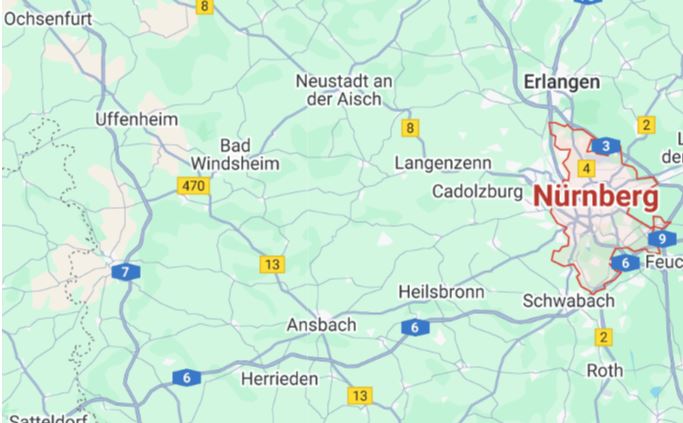683x423 pixels.
Task: Select the Schwabach town label
Action: 568,301
